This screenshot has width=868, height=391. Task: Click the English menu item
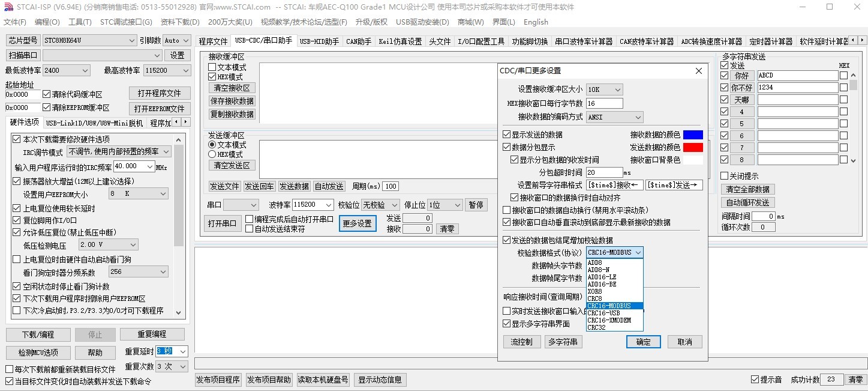(x=536, y=22)
